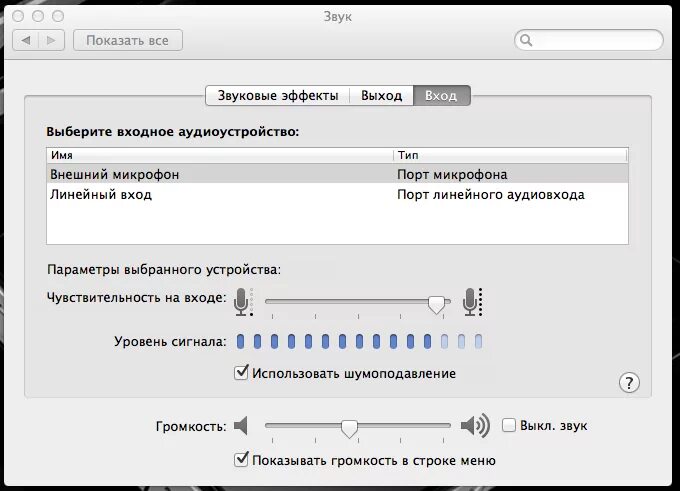Switch to the Звуковые эффекты tab
Image resolution: width=680 pixels, height=491 pixels.
click(x=278, y=95)
